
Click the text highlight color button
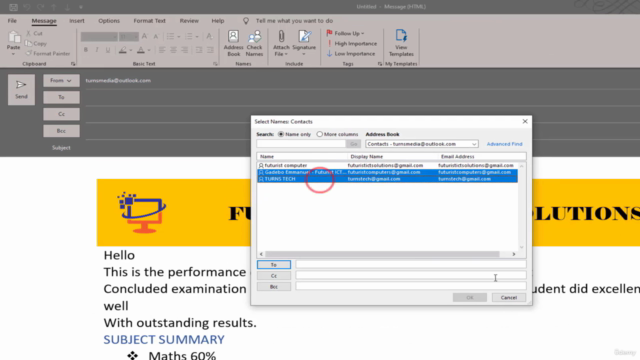pos(122,50)
